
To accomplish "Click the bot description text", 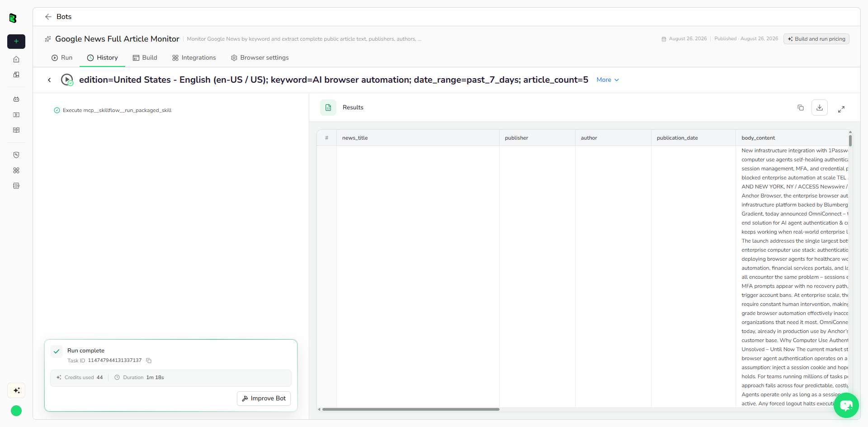I will click(x=304, y=39).
